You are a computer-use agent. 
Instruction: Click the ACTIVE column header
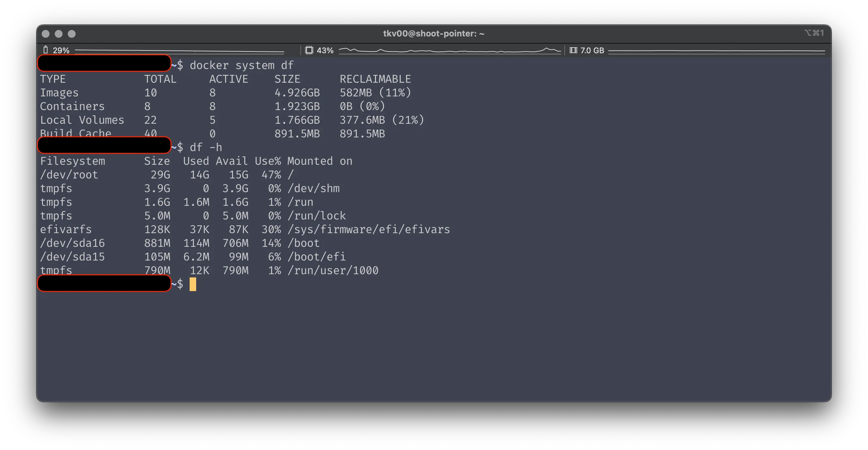(x=228, y=79)
